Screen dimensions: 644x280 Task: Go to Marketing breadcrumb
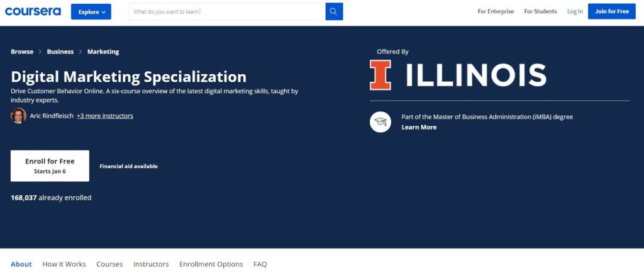coord(103,52)
